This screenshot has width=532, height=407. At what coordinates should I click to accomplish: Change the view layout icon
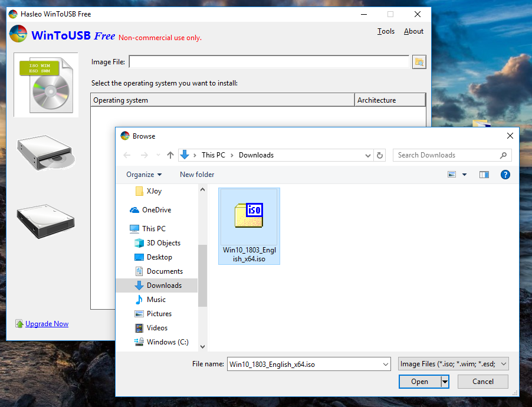click(x=452, y=175)
